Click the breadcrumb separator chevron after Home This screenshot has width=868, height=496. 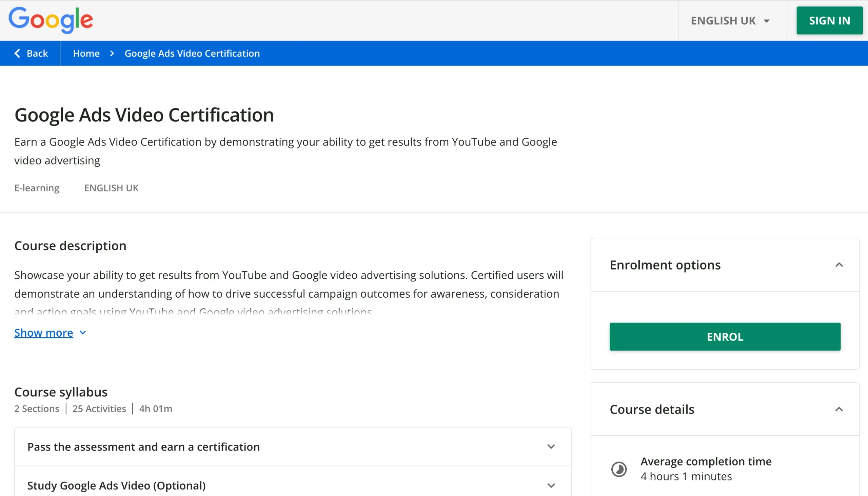112,53
